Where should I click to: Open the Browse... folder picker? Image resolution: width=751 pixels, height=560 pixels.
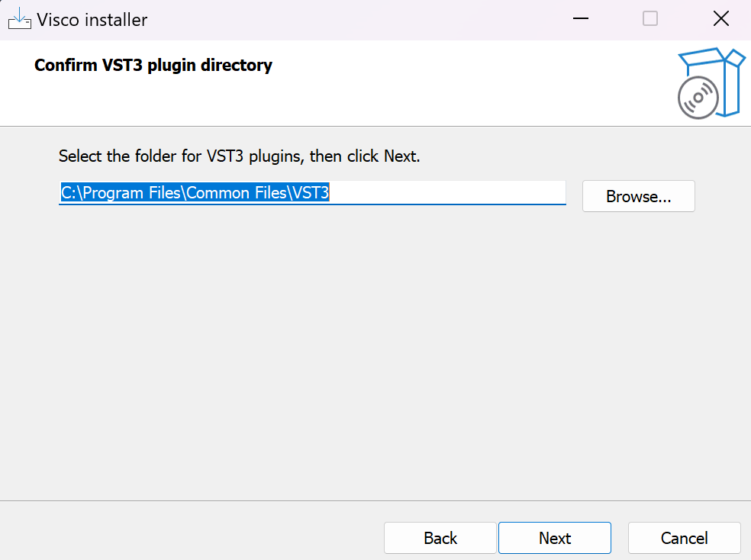[x=638, y=196]
